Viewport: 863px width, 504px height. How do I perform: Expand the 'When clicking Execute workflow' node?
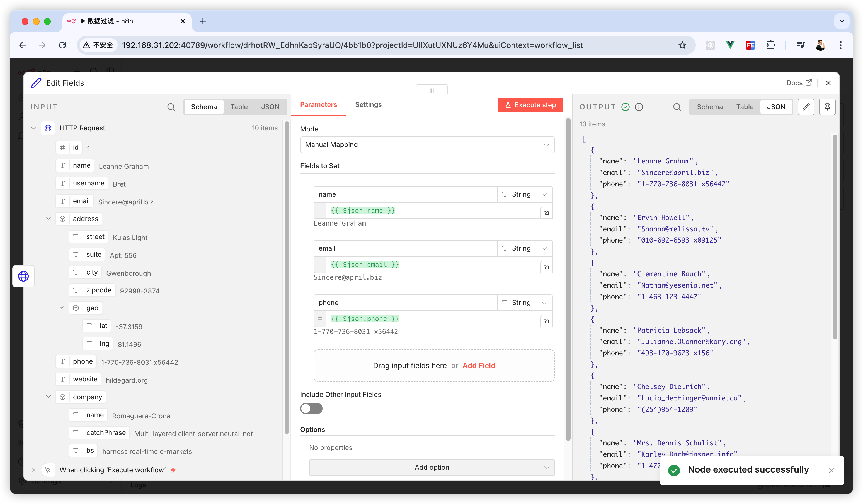click(x=33, y=470)
